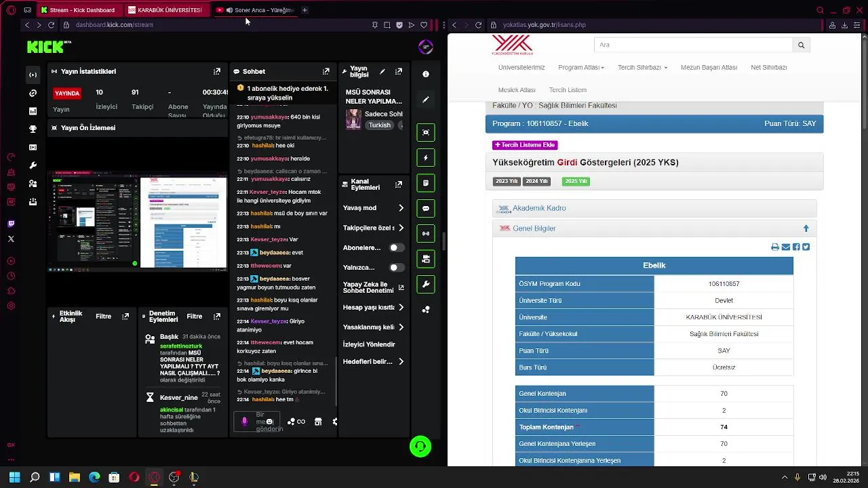868x488 pixels.
Task: Open the video clips sidebar icon
Action: point(33,147)
